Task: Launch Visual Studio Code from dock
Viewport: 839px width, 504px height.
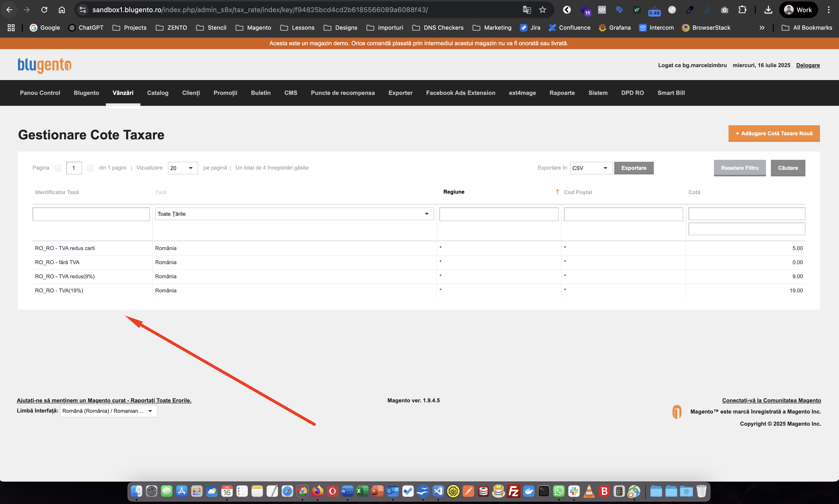Action: click(x=438, y=491)
